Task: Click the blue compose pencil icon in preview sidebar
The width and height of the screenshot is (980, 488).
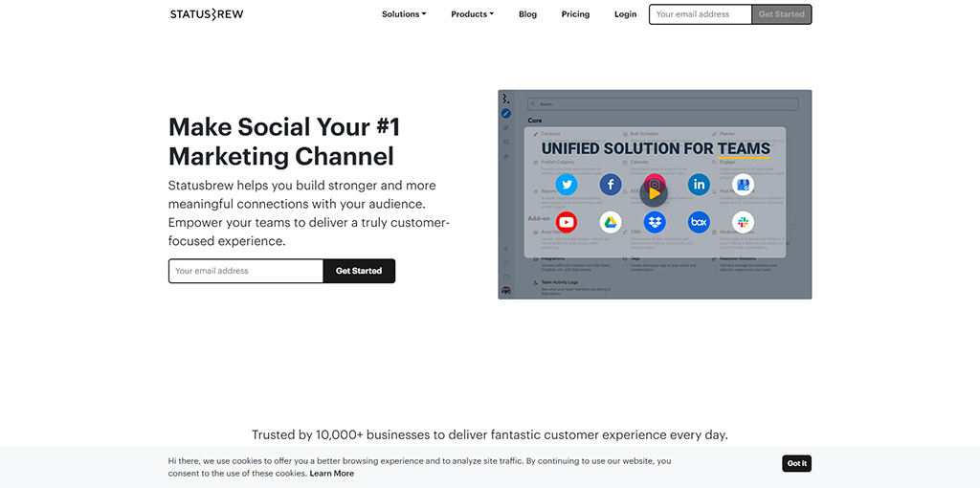Action: pos(506,114)
